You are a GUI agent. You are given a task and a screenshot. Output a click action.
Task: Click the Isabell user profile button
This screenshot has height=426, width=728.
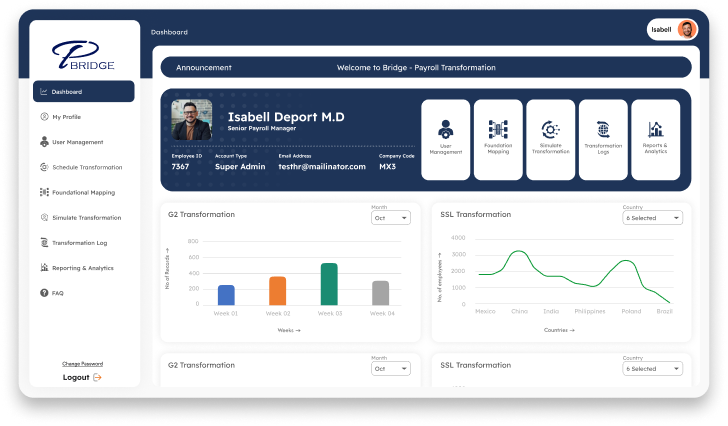click(673, 30)
